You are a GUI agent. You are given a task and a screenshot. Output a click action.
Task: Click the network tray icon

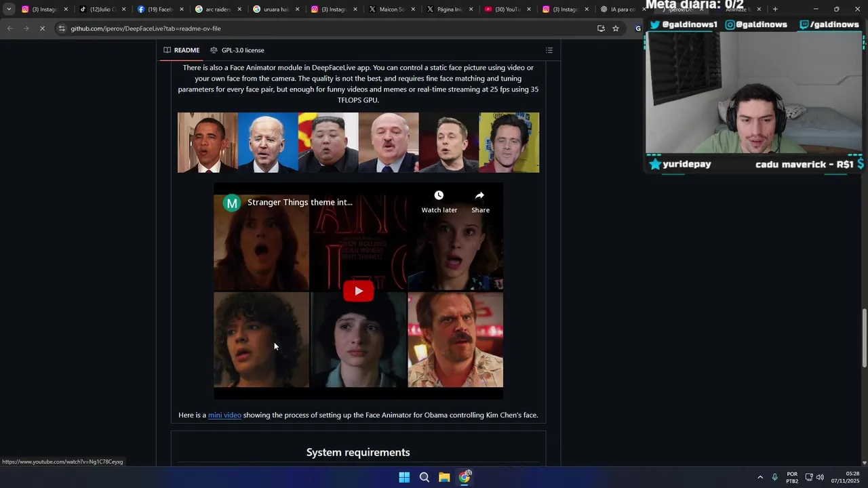point(809,477)
